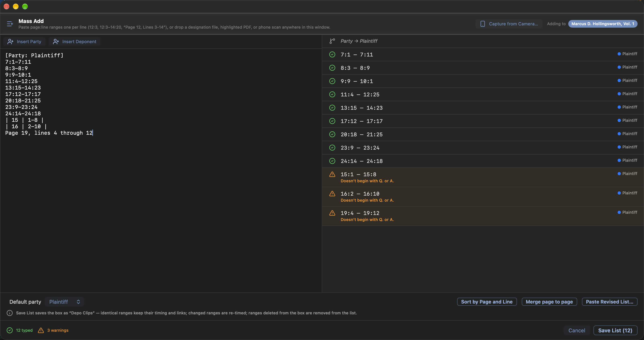Click the '20:18-21:25' line in the editor
Viewport: 644px width, 340px height.
pos(23,101)
